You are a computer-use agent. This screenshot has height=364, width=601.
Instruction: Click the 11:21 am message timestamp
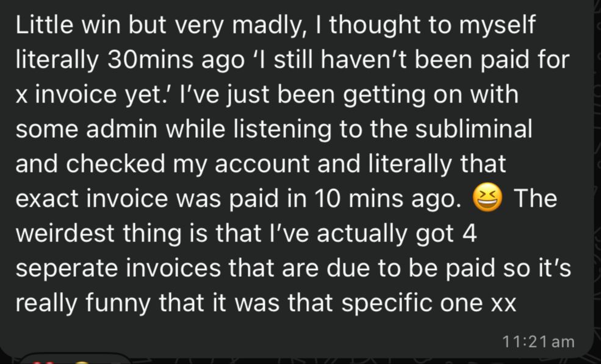(538, 341)
